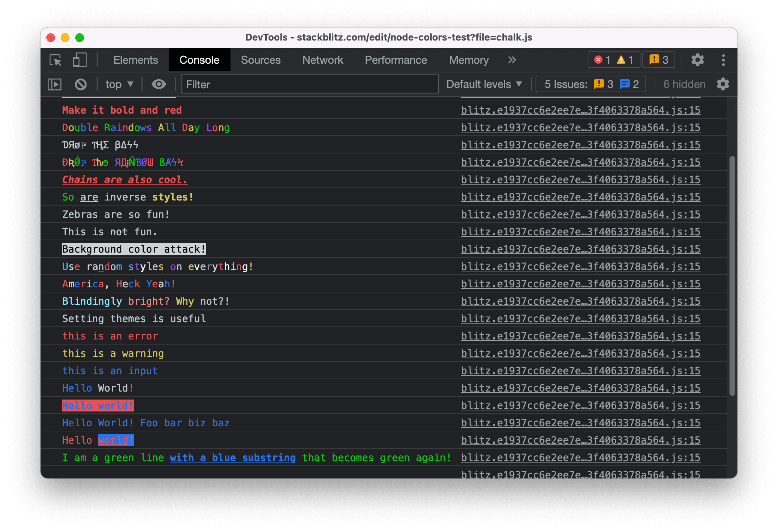Viewport: 778px width, 532px height.
Task: Click the top frame selector dropdown
Action: [119, 83]
